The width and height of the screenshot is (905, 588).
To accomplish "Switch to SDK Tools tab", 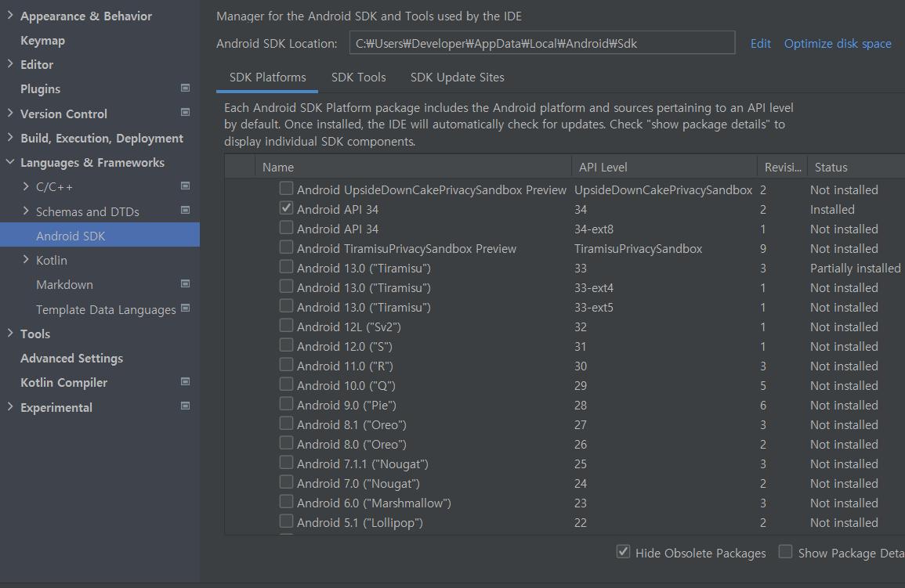I will click(358, 78).
